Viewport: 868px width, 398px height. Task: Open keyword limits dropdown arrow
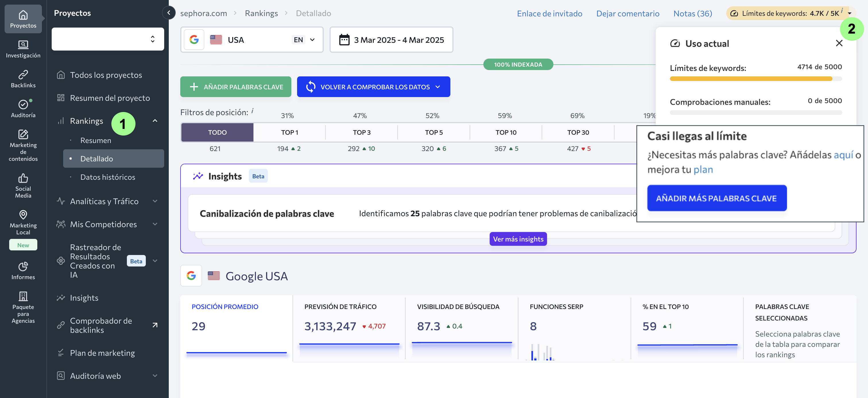click(849, 13)
